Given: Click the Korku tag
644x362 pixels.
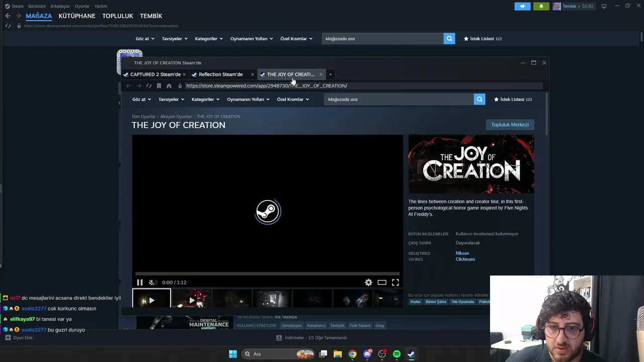Looking at the screenshot, I should click(x=416, y=302).
